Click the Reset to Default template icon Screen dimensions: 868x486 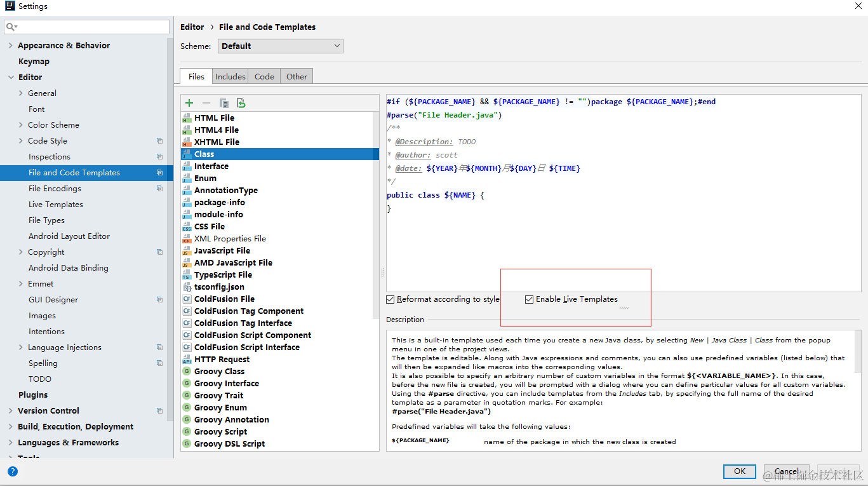[x=241, y=103]
